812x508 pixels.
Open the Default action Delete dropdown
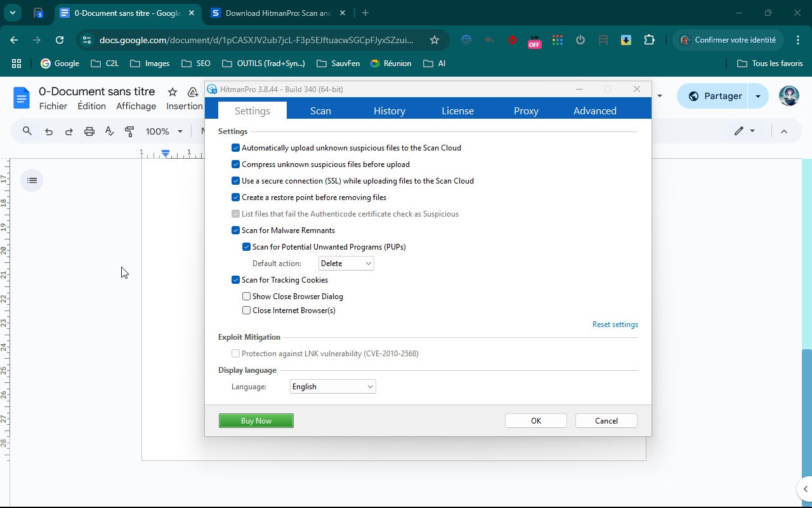tap(346, 264)
